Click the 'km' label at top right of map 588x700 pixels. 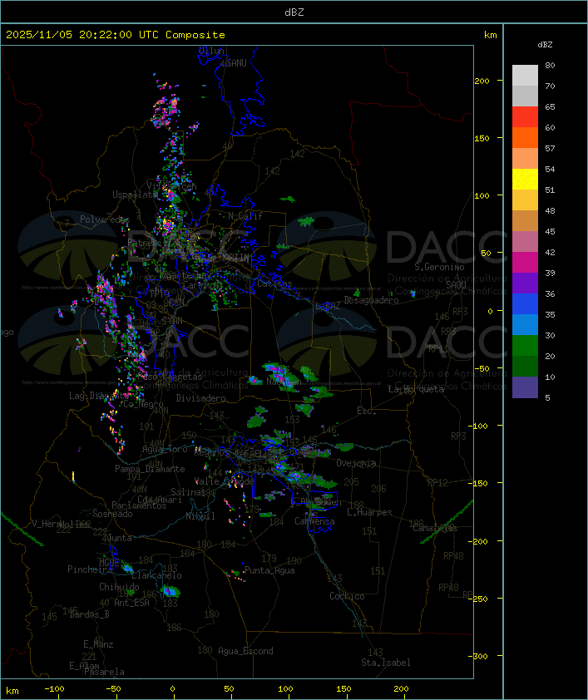490,35
